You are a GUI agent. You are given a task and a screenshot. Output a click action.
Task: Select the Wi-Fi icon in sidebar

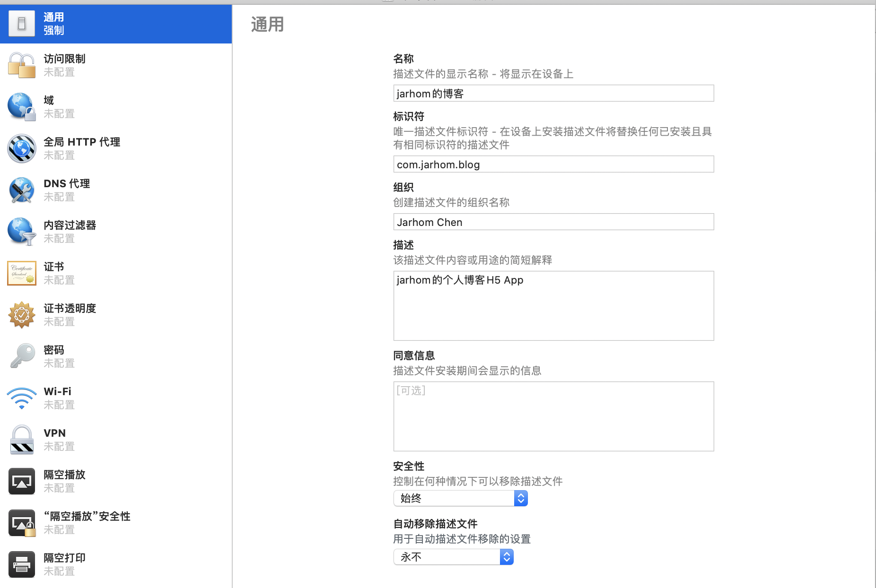pos(21,398)
